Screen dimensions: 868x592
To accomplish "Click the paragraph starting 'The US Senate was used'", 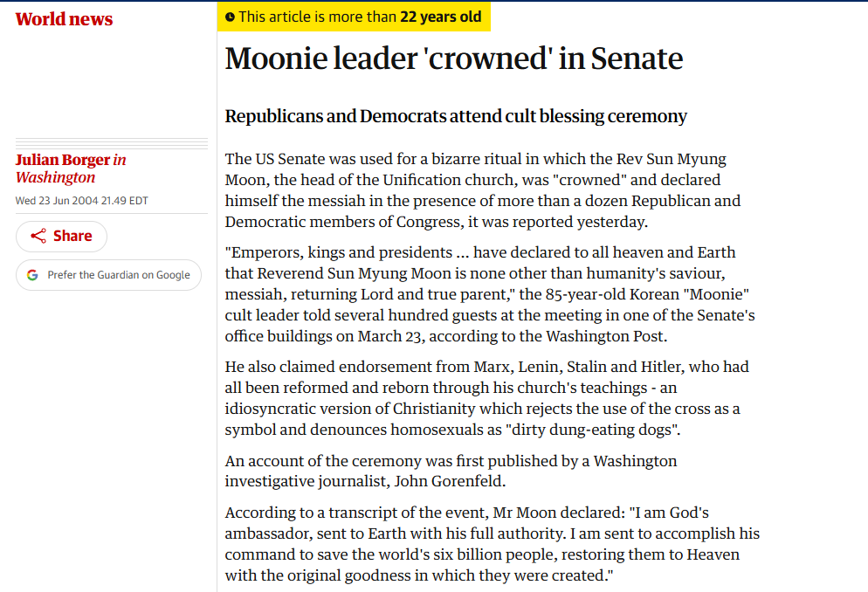I will [483, 190].
